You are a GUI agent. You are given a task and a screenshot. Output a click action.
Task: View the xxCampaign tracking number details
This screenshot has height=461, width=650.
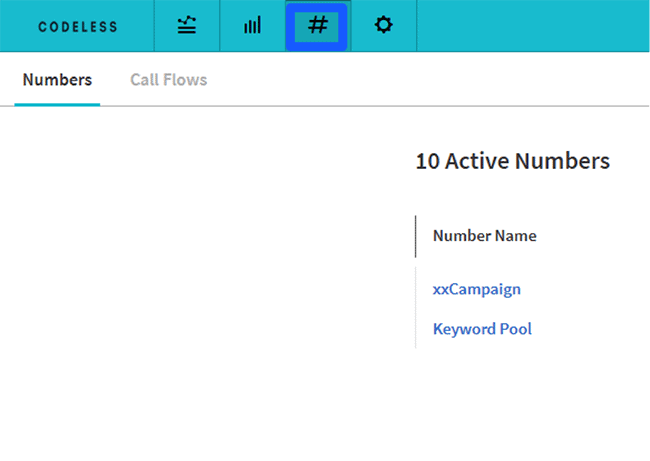477,289
